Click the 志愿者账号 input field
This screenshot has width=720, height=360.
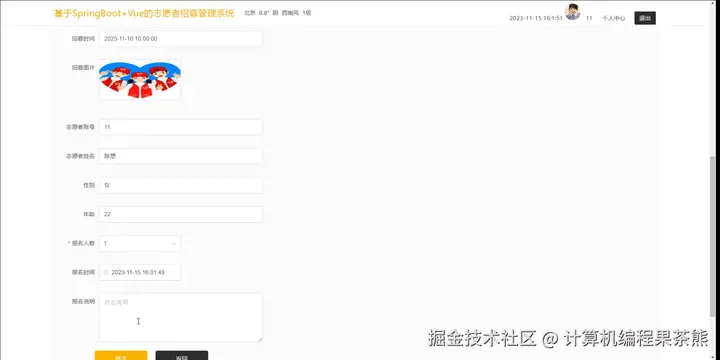180,127
